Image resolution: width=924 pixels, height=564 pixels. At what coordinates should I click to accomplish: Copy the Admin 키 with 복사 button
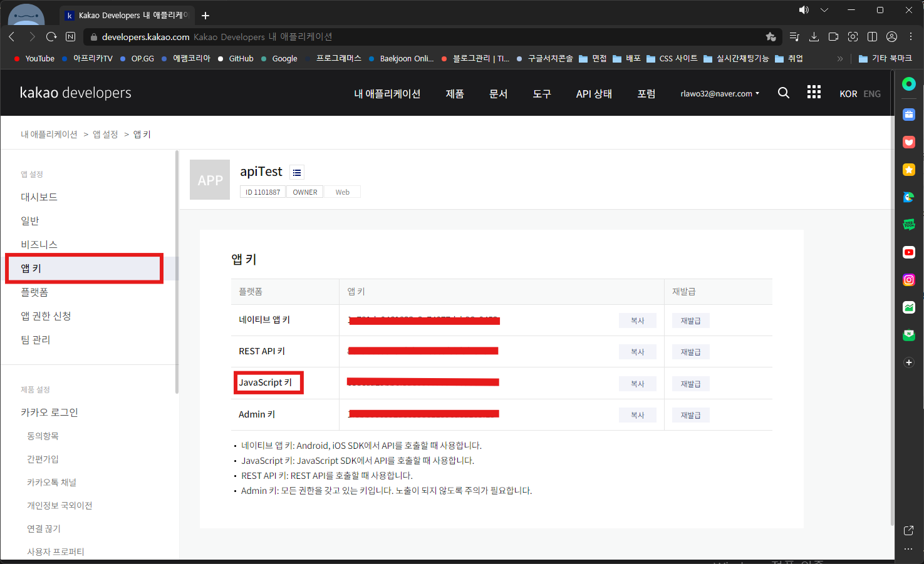(638, 415)
